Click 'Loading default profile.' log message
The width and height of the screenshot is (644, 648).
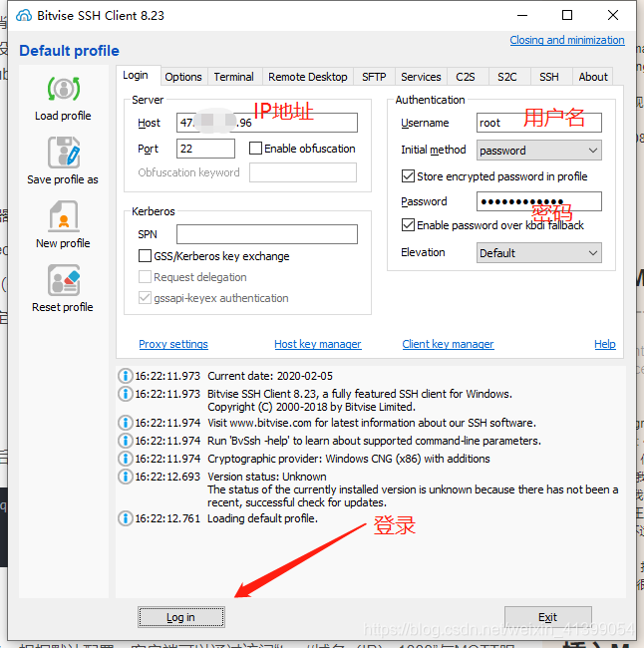tap(262, 518)
